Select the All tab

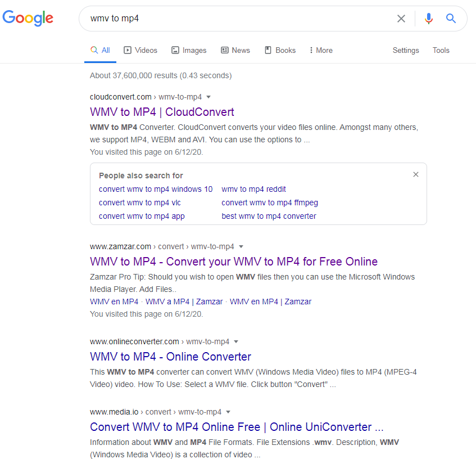101,51
